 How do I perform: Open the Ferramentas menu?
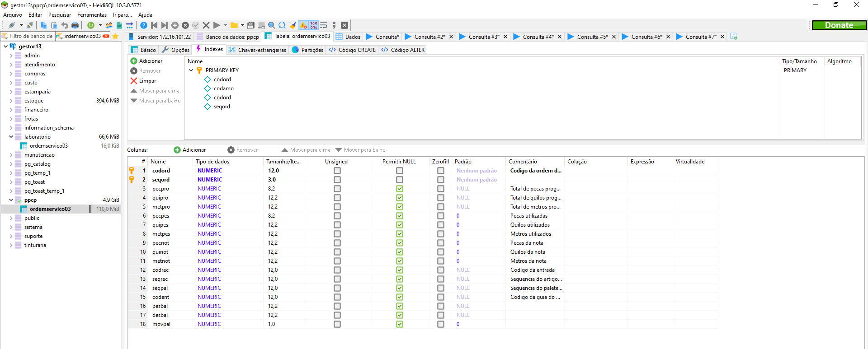(92, 15)
